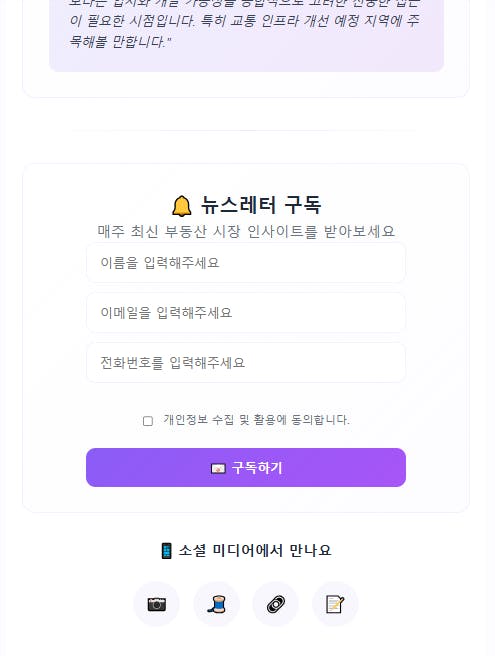Click the 목해볼 만합니다 quote ending line
495x656 pixels.
(x=120, y=41)
